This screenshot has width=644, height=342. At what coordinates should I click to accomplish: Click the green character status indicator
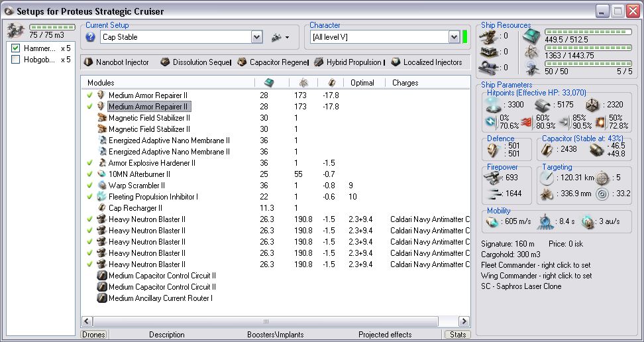[x=464, y=37]
